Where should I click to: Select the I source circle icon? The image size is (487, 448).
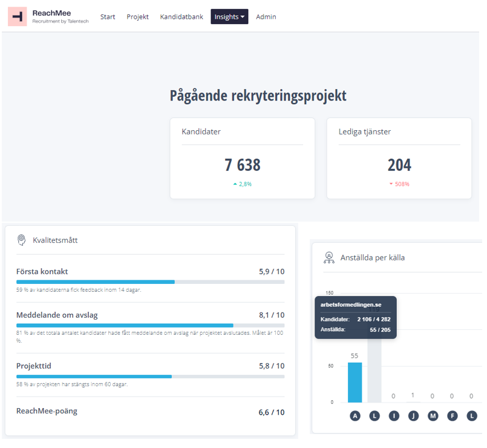(394, 416)
